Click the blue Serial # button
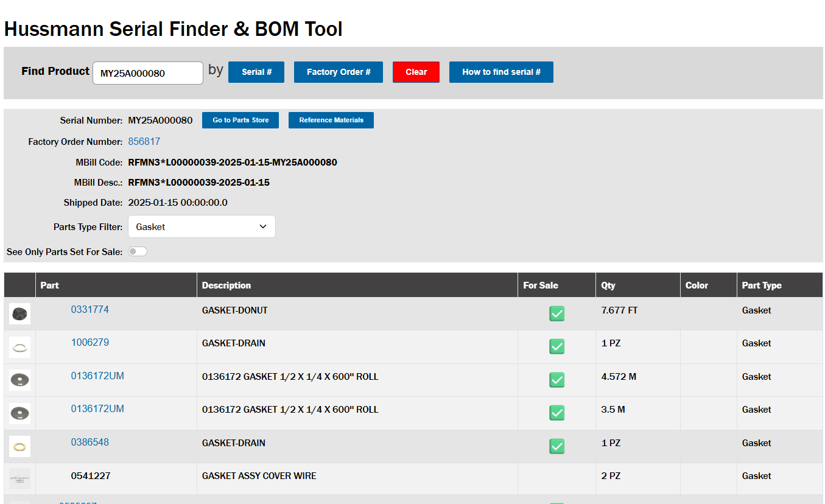Viewport: 825px width, 504px height. point(256,72)
